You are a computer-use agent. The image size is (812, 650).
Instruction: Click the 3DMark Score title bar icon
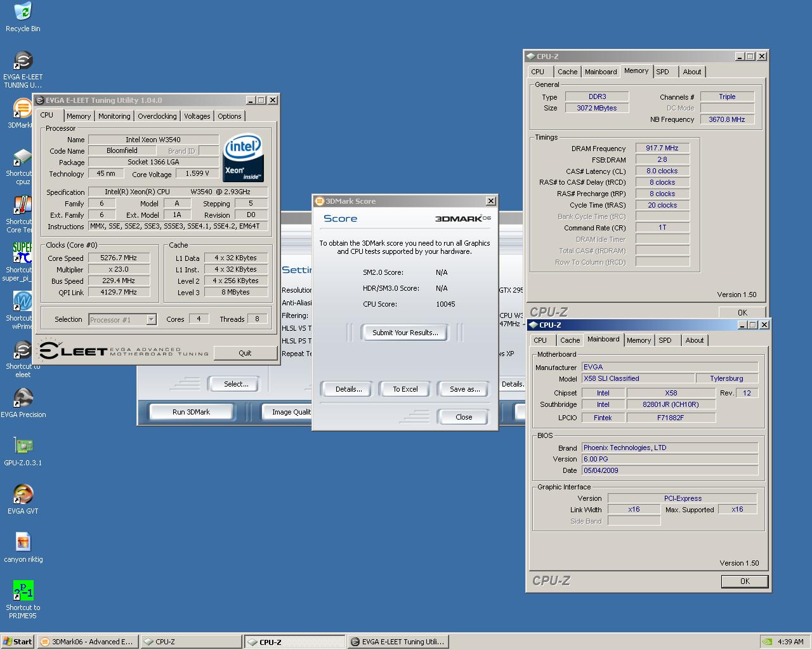320,201
